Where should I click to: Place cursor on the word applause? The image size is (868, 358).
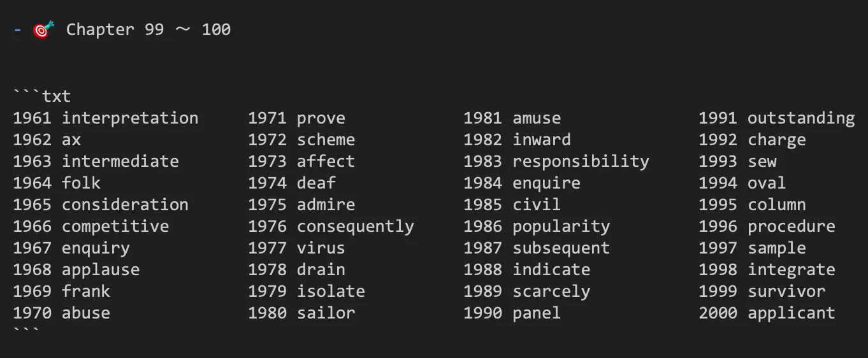[101, 270]
